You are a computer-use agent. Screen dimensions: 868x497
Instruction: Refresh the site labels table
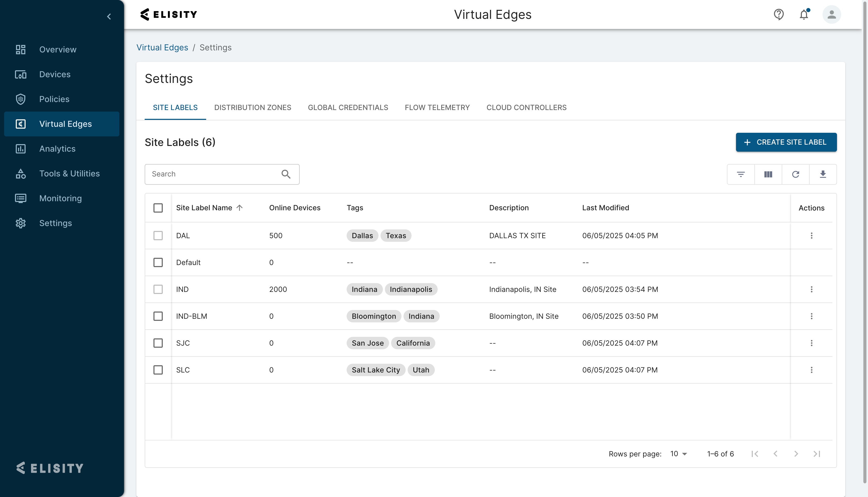pyautogui.click(x=795, y=174)
